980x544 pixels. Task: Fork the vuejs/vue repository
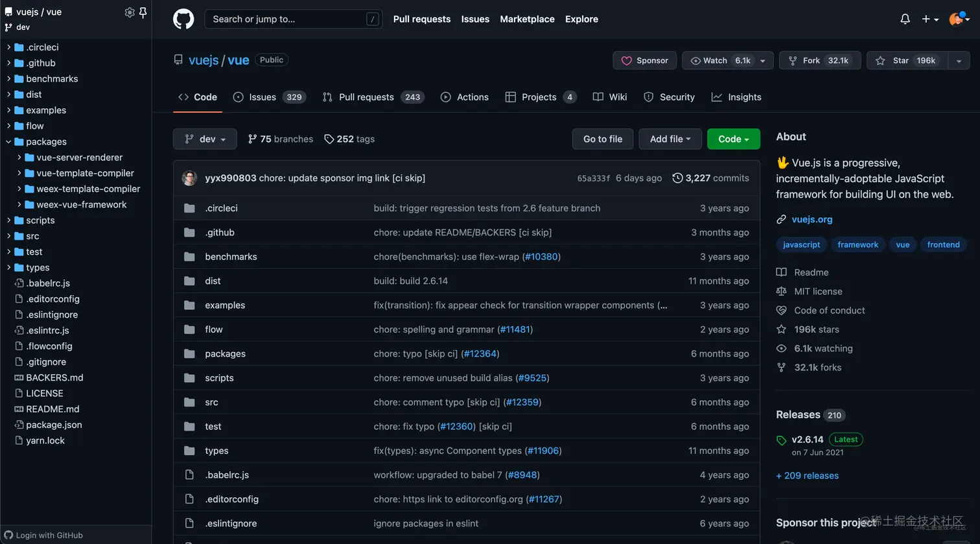pyautogui.click(x=820, y=60)
